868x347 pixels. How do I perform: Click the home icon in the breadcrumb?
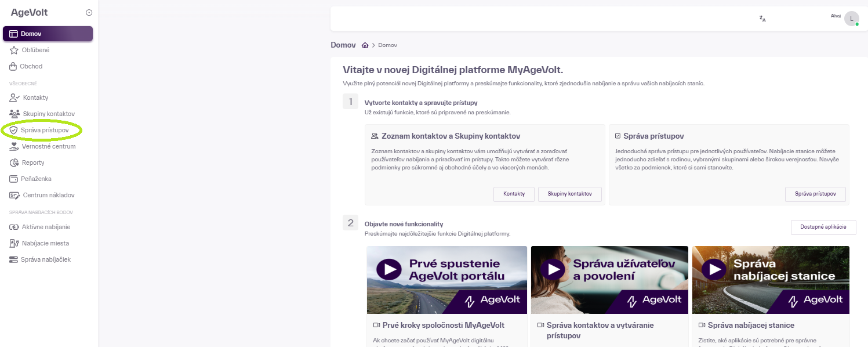[x=365, y=45]
